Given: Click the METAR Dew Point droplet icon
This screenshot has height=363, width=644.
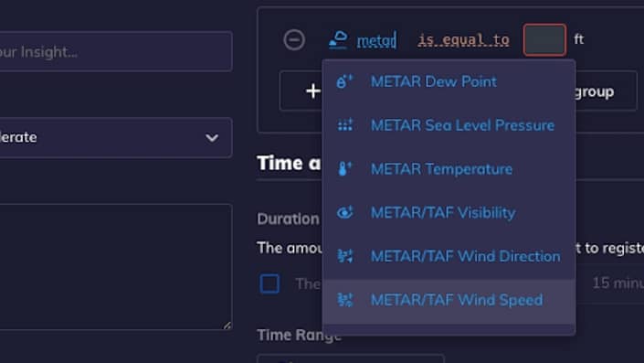Looking at the screenshot, I should (x=344, y=81).
